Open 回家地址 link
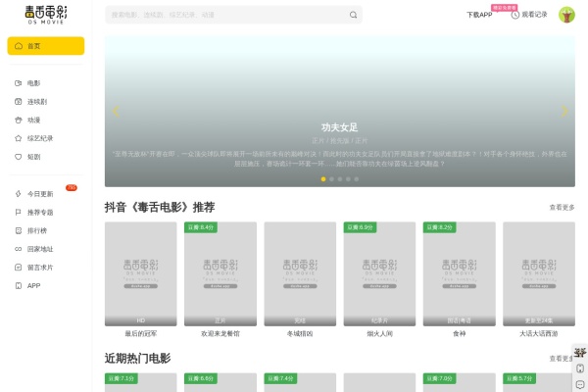The image size is (588, 392). tap(40, 249)
